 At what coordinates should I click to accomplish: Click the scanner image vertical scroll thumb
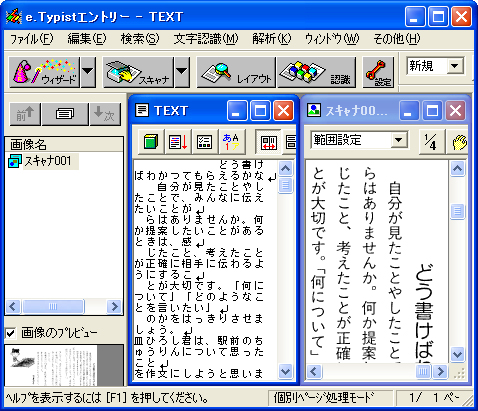457,211
